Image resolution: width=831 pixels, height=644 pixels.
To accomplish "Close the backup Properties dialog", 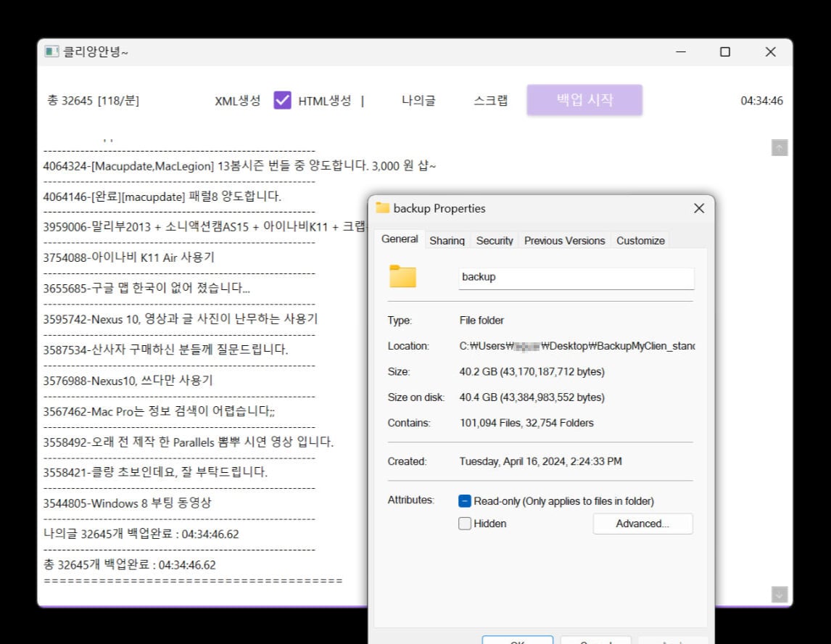I will click(x=699, y=208).
